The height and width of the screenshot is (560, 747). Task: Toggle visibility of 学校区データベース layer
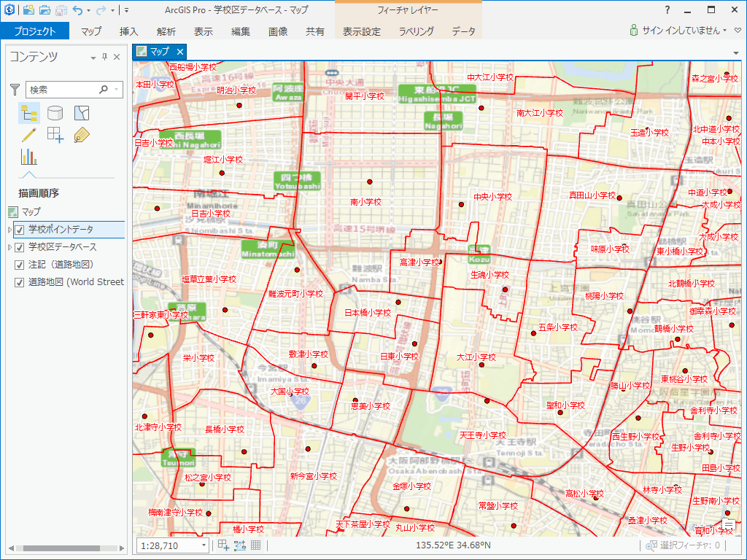click(x=20, y=248)
